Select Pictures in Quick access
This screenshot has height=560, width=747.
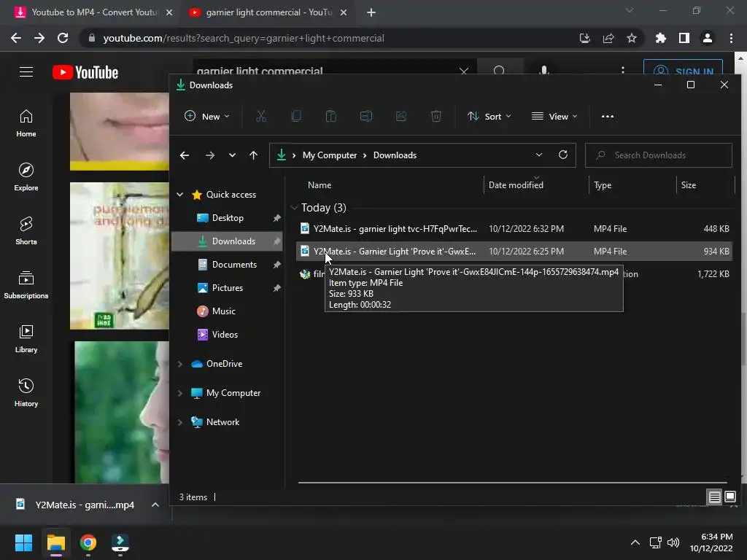tap(228, 287)
